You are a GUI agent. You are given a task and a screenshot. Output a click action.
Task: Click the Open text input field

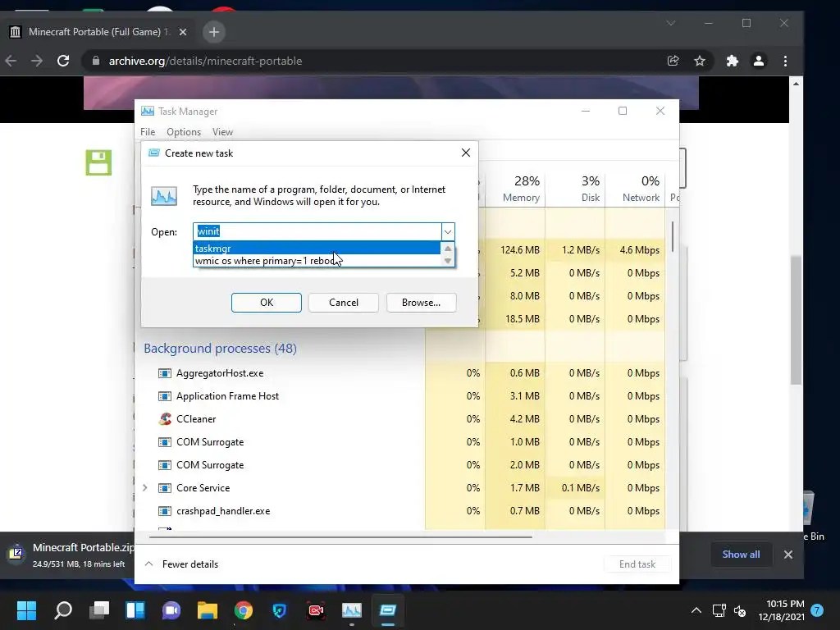[317, 231]
